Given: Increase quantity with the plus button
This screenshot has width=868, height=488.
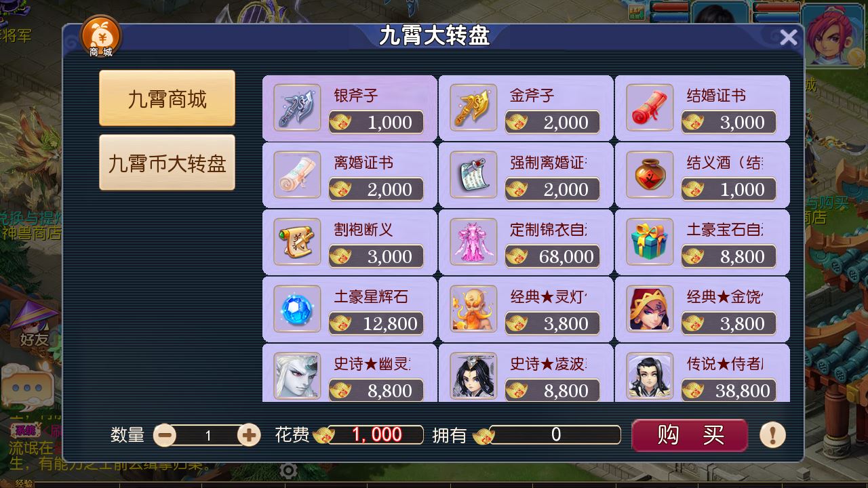Looking at the screenshot, I should click(x=249, y=434).
